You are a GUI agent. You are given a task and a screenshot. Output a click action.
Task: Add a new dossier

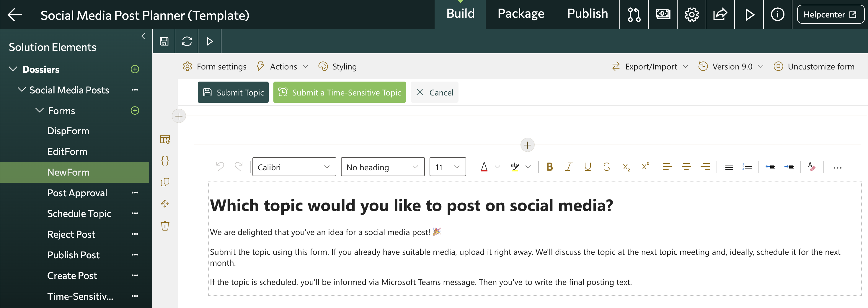coord(135,69)
